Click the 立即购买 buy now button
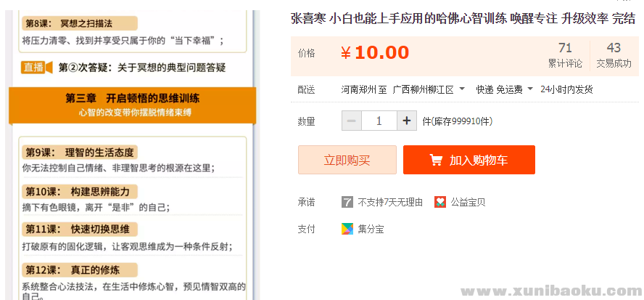Viewport: 644px width, 300px height. click(x=347, y=160)
